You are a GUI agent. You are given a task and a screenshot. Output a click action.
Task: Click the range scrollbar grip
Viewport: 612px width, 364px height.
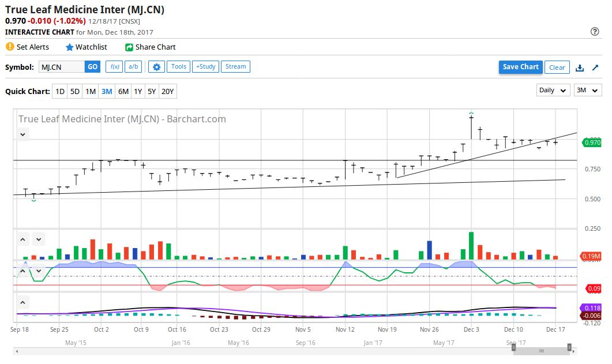(542, 351)
